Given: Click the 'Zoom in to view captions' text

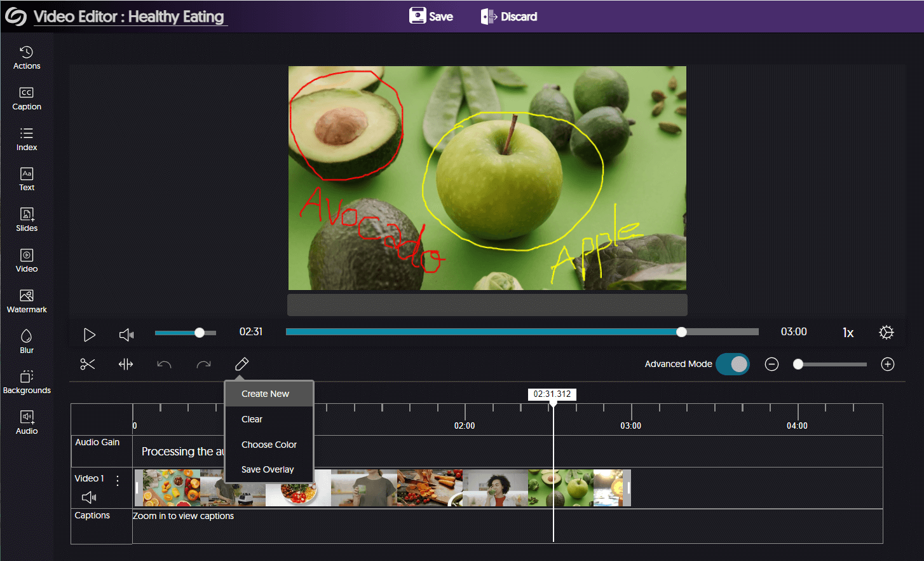Looking at the screenshot, I should tap(183, 516).
